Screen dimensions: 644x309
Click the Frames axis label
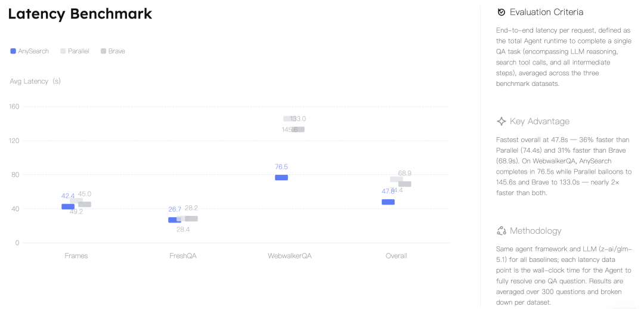tap(76, 255)
